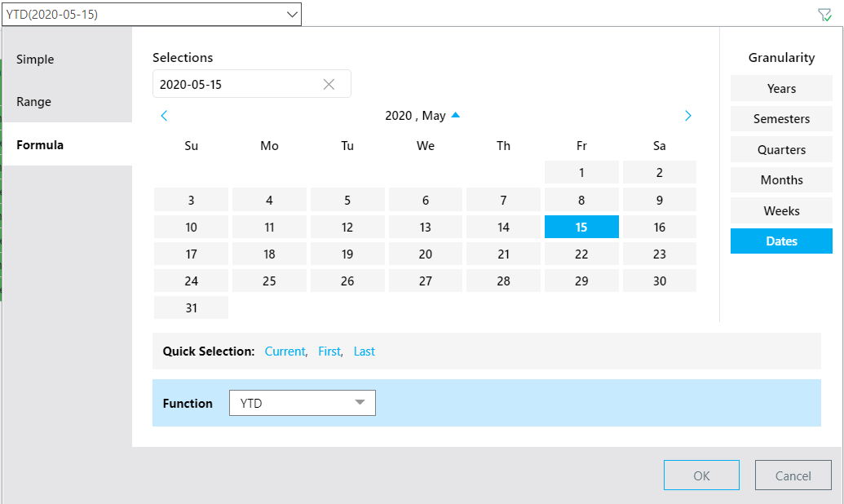Pick date 23 in the calendar
This screenshot has width=844, height=504.
(x=660, y=254)
